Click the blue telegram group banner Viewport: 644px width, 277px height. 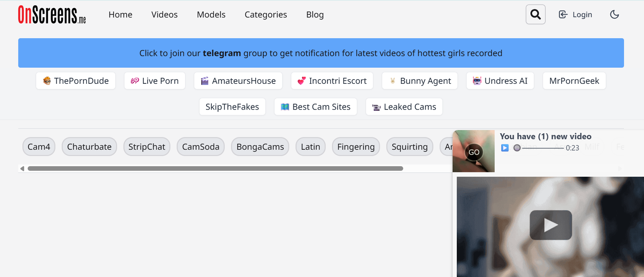[x=321, y=53]
